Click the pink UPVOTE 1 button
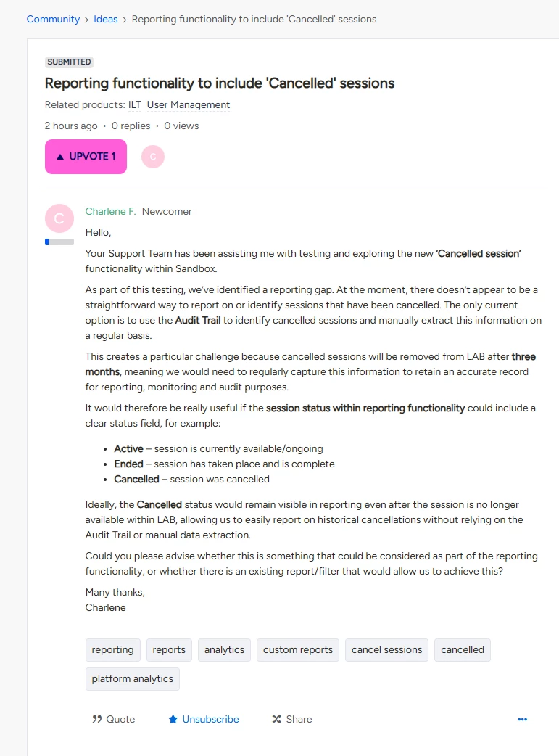This screenshot has width=559, height=756. [x=86, y=157]
